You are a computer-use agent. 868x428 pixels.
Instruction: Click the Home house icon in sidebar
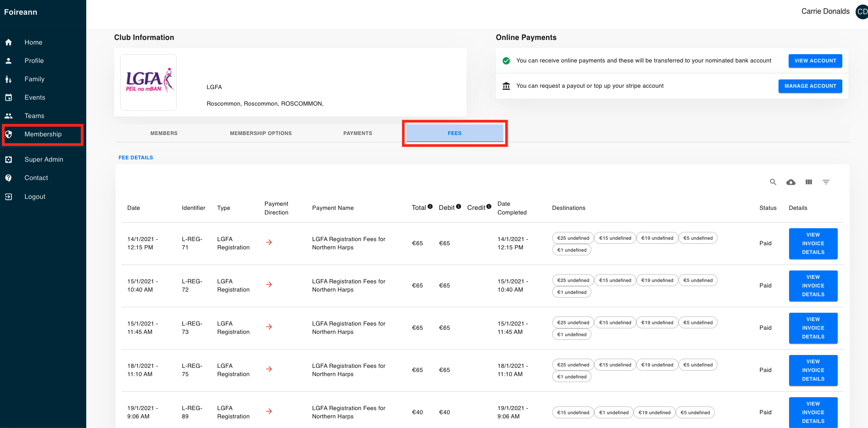[8, 42]
